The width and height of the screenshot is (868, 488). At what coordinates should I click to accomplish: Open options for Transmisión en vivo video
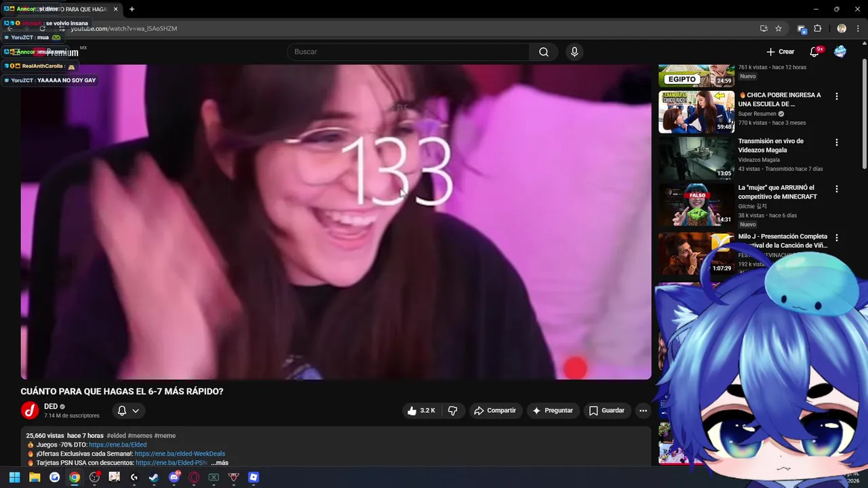837,142
